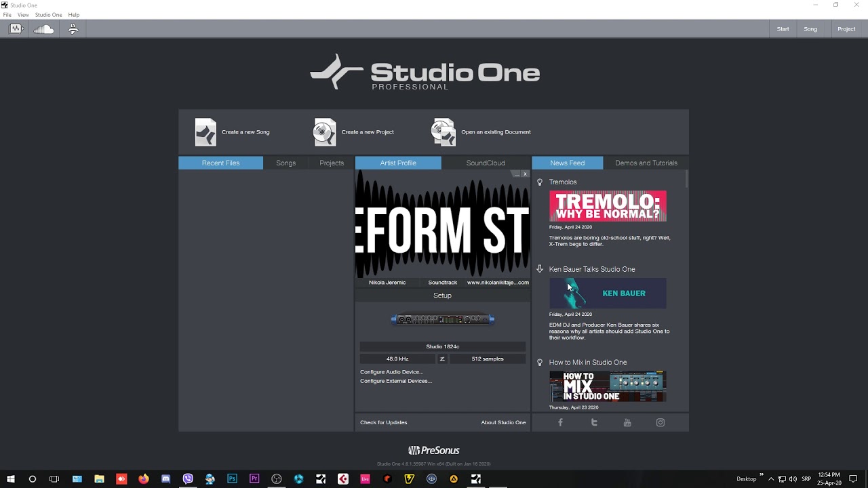The height and width of the screenshot is (488, 868).
Task: Click Configure External Devices link
Action: (396, 381)
